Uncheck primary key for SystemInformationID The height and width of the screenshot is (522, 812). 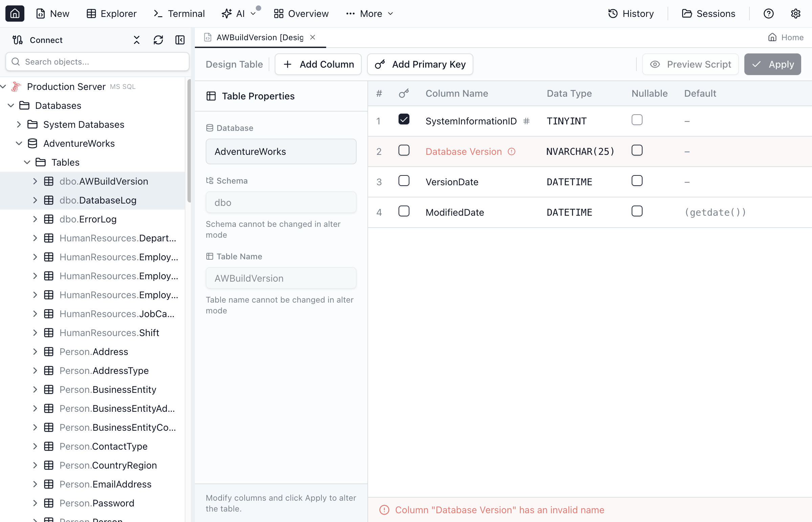[x=404, y=120]
